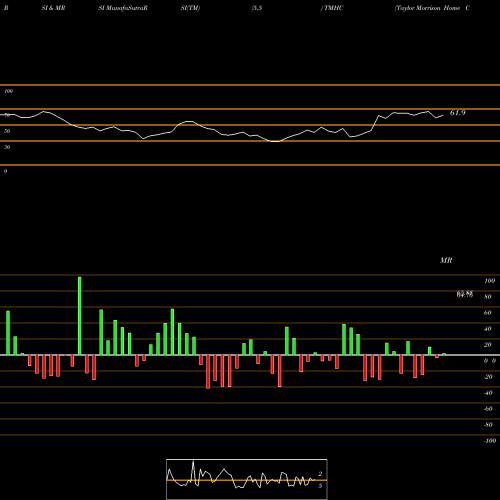Click the MR label above the bar chart
This screenshot has height=500, width=500.
click(446, 260)
